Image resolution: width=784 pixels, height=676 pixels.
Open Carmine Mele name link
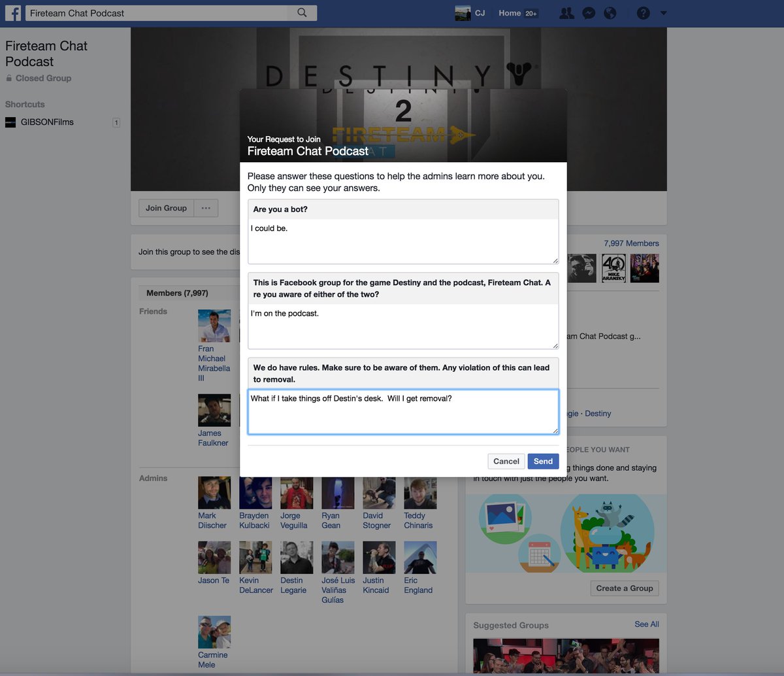point(213,660)
